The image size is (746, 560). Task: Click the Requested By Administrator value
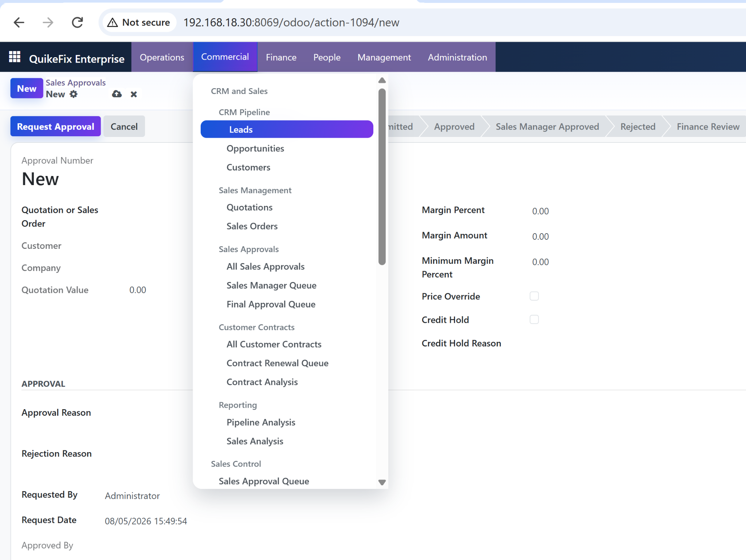(x=132, y=496)
